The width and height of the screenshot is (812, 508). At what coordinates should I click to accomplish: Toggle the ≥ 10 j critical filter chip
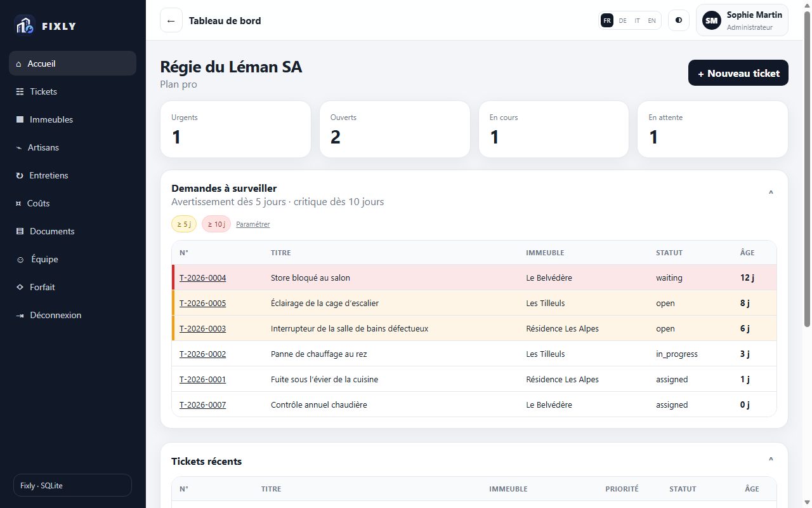pyautogui.click(x=216, y=224)
